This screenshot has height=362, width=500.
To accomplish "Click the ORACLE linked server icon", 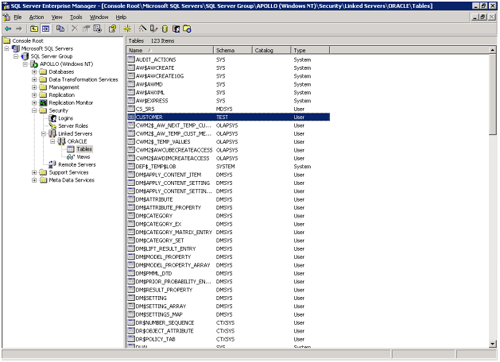I will click(62, 141).
